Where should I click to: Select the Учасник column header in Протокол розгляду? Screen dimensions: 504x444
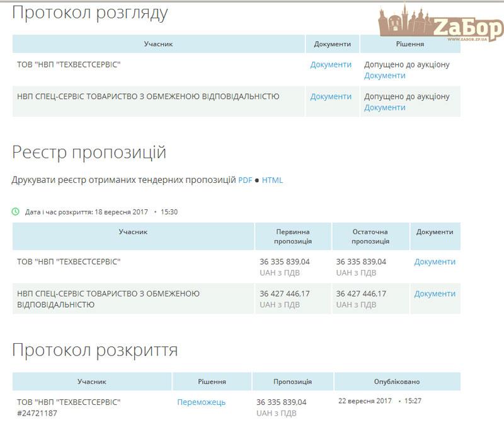[159, 44]
